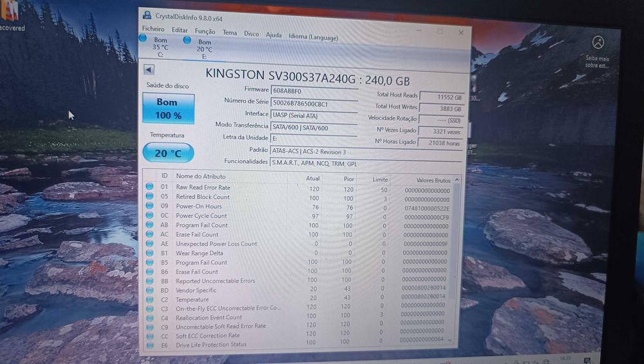Click the Valores Brutos column header
This screenshot has width=644, height=364.
click(433, 180)
